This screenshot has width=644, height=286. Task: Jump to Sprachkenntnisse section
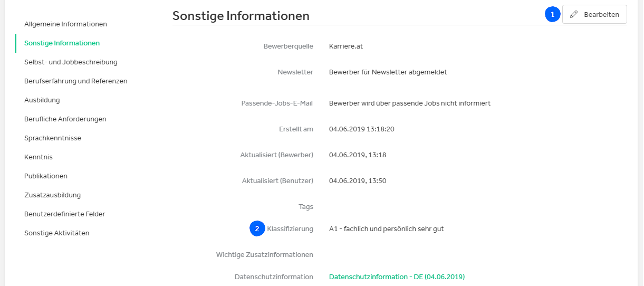tap(53, 138)
